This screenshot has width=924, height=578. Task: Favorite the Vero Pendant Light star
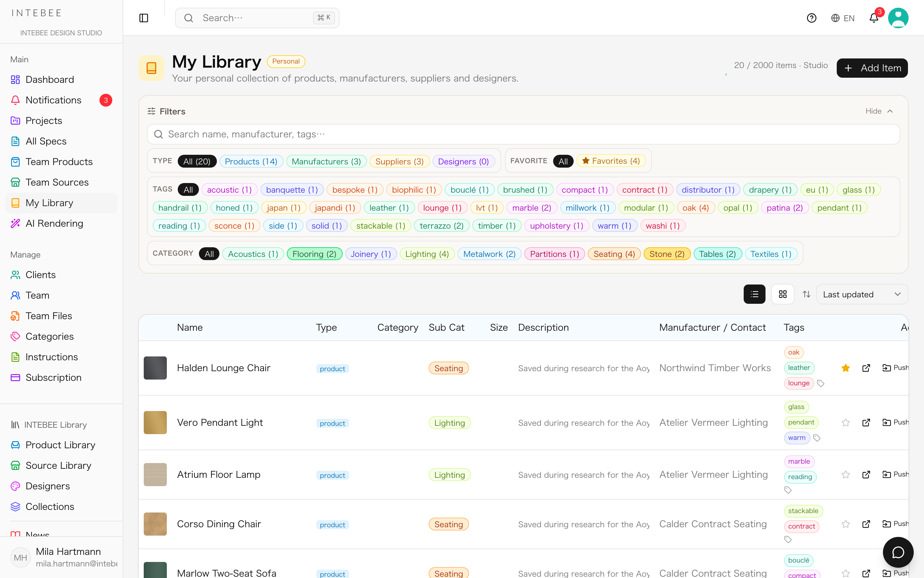click(845, 422)
